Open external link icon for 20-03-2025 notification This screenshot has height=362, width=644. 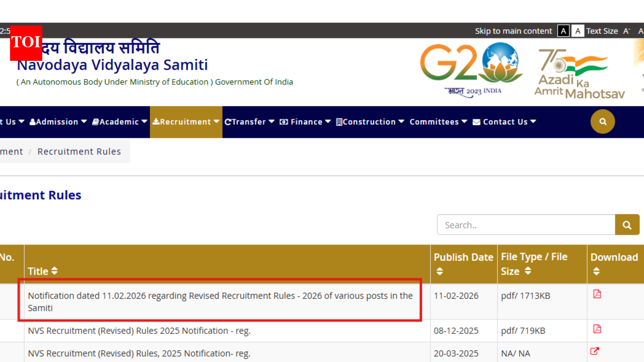pyautogui.click(x=594, y=351)
